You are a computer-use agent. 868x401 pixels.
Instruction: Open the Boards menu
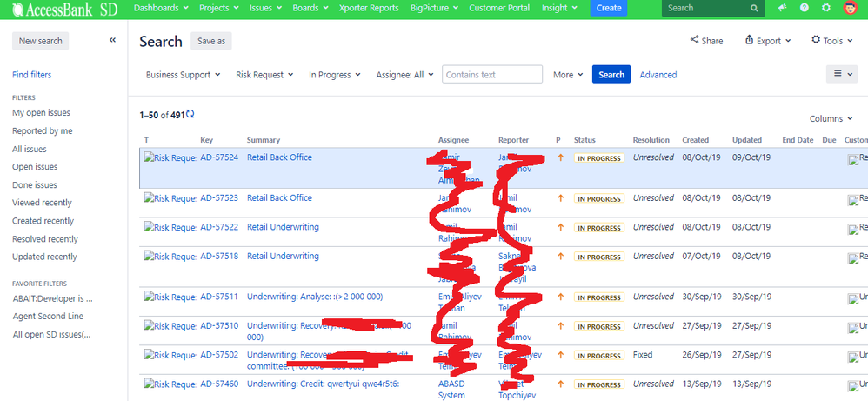310,8
